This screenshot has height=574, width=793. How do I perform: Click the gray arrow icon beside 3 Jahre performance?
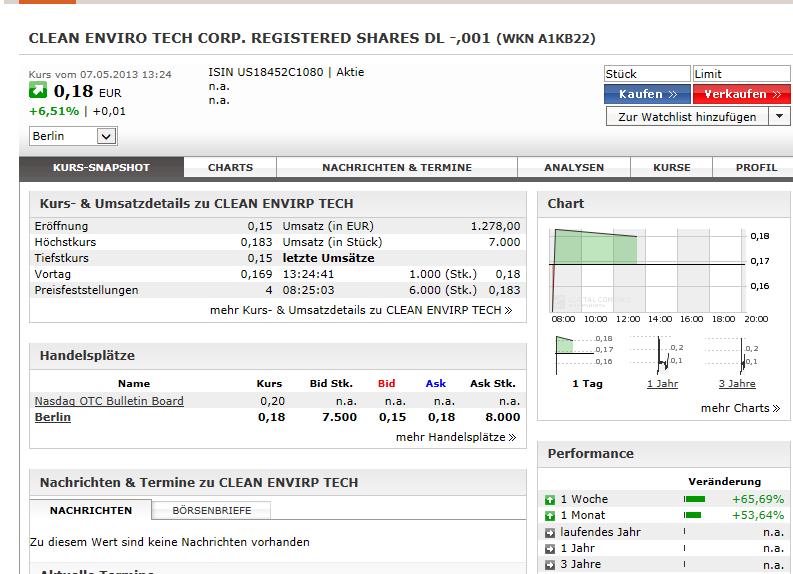tap(550, 565)
